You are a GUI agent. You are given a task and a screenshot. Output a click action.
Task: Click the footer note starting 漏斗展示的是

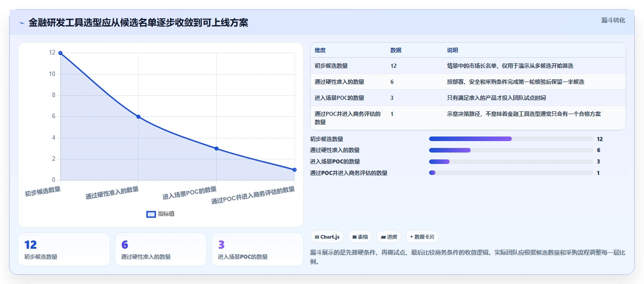pyautogui.click(x=467, y=257)
